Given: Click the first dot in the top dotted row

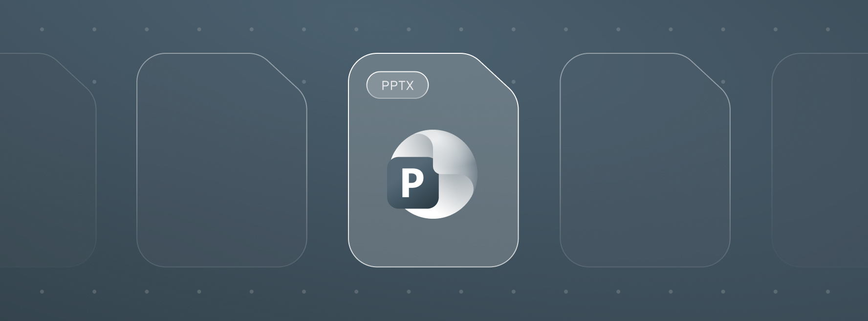Looking at the screenshot, I should [x=42, y=29].
